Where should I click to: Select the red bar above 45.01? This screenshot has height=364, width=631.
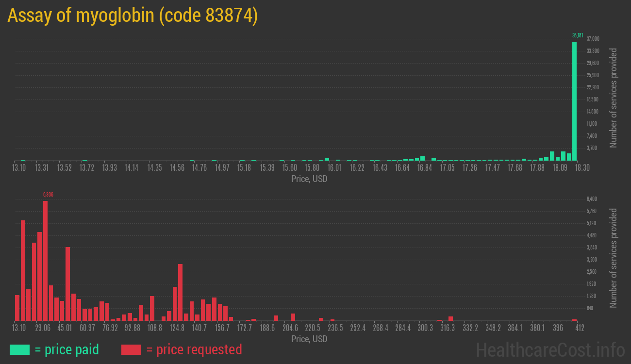click(x=68, y=283)
